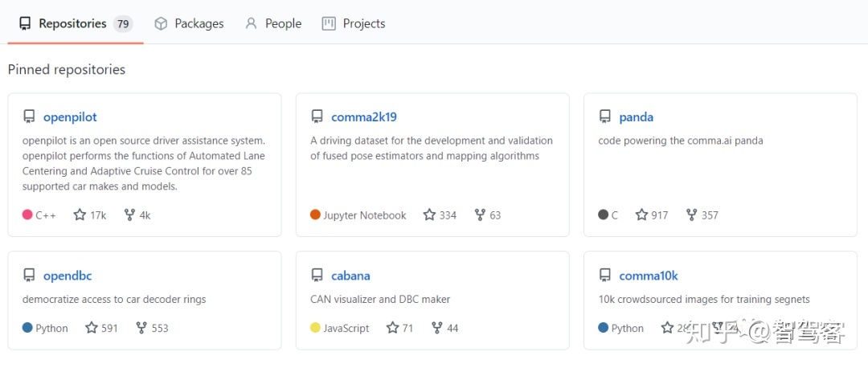This screenshot has height=368, width=868.
Task: Open the Projects tab
Action: tap(353, 24)
